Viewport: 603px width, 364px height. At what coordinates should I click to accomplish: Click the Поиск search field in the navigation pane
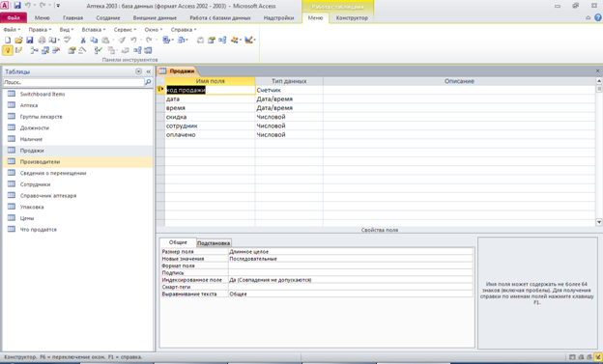[x=73, y=82]
